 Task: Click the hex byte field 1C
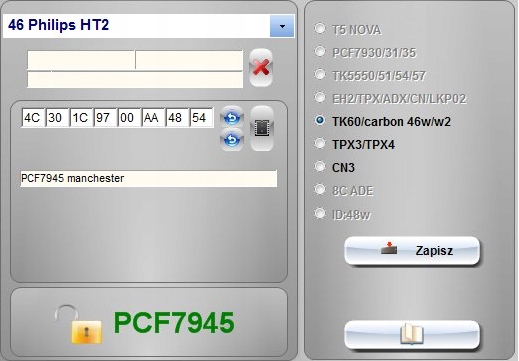(x=81, y=117)
